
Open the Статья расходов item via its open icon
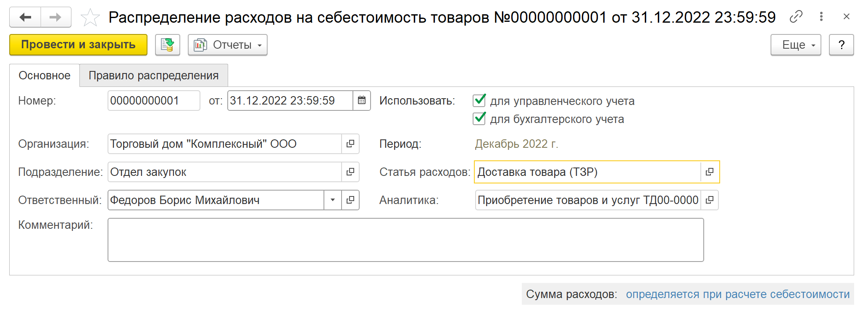[710, 172]
